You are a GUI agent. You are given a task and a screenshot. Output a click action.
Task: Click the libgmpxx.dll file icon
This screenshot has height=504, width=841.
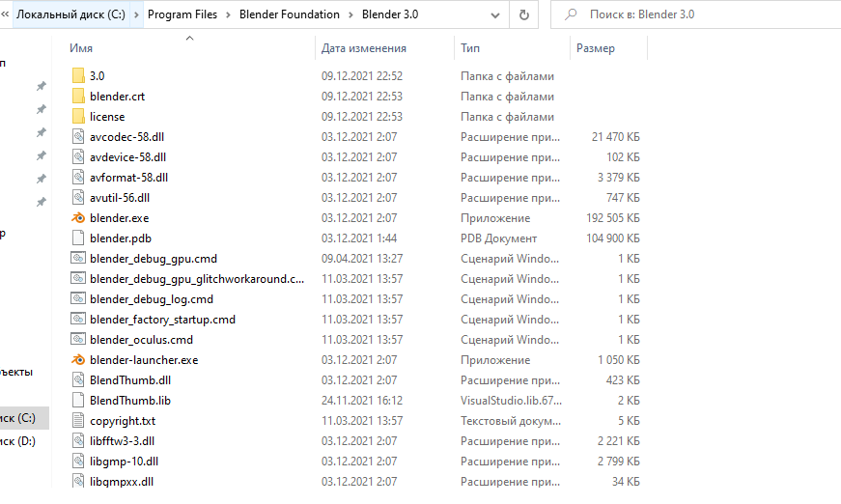(x=78, y=481)
